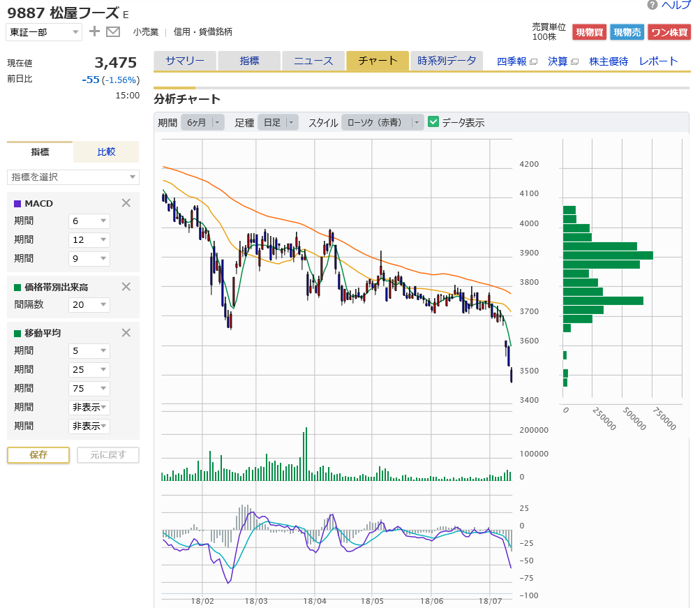
Task: Open 間隔数 dropdown showing 20
Action: tap(89, 304)
